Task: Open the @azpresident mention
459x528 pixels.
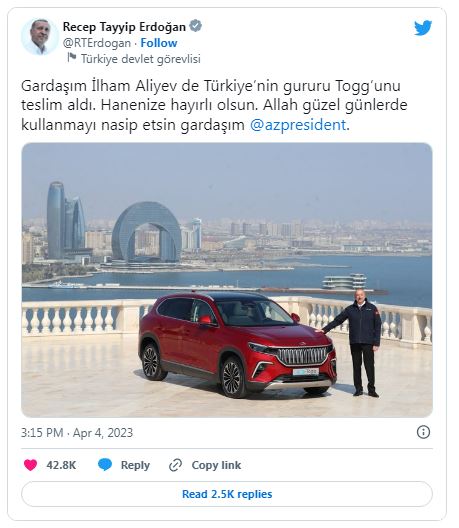Action: pos(298,125)
